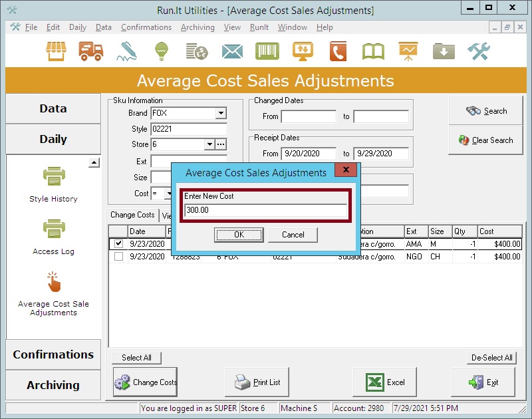
Task: Switch to the Change Costs tab
Action: (x=132, y=215)
